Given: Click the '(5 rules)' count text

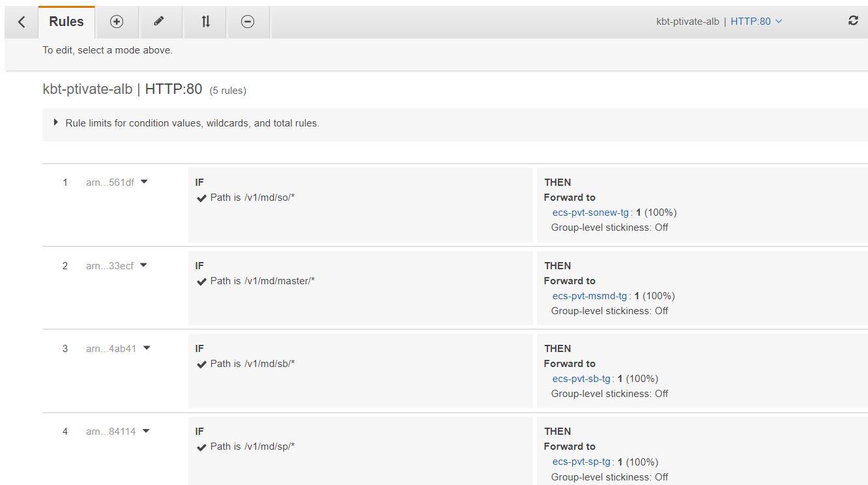Looking at the screenshot, I should click(227, 91).
